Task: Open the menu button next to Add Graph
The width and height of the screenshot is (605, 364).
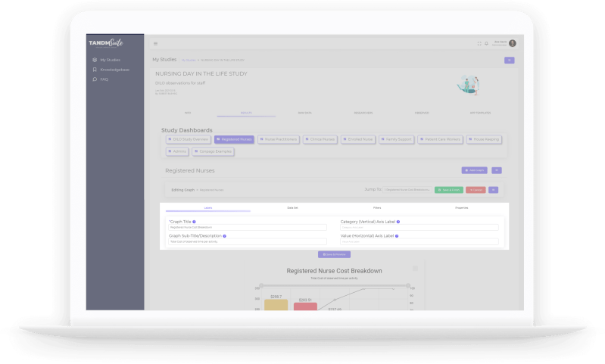Action: 497,170
